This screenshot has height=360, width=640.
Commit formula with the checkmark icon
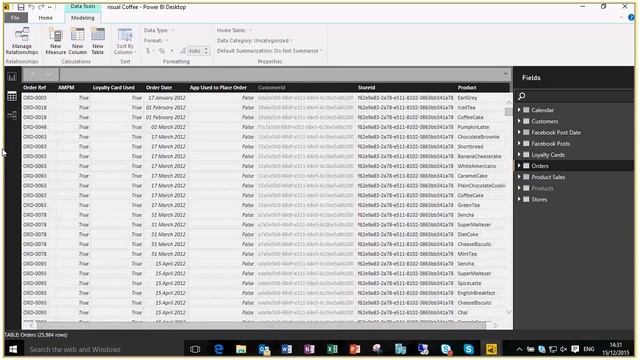click(49, 74)
